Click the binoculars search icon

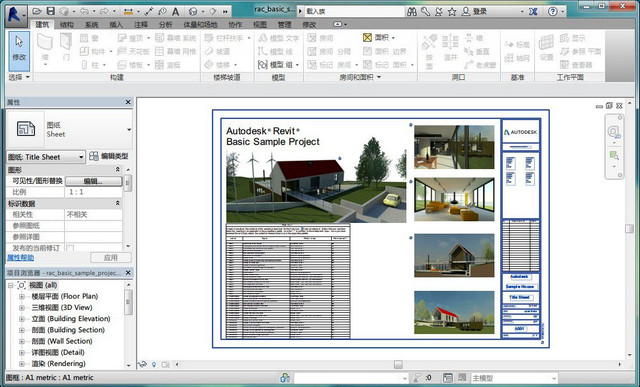[411, 11]
